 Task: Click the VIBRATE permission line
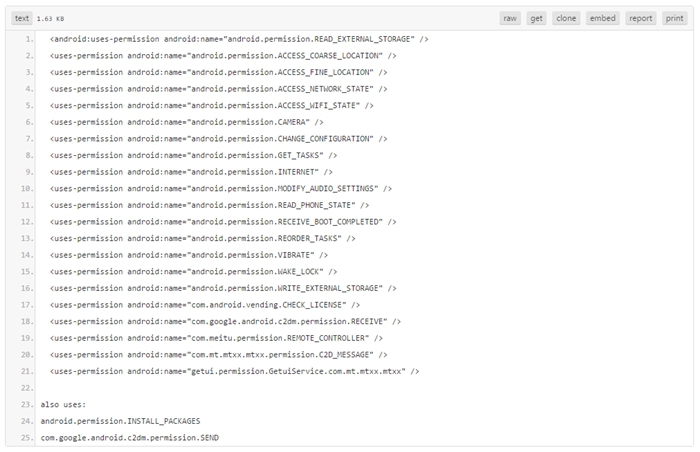pos(188,255)
